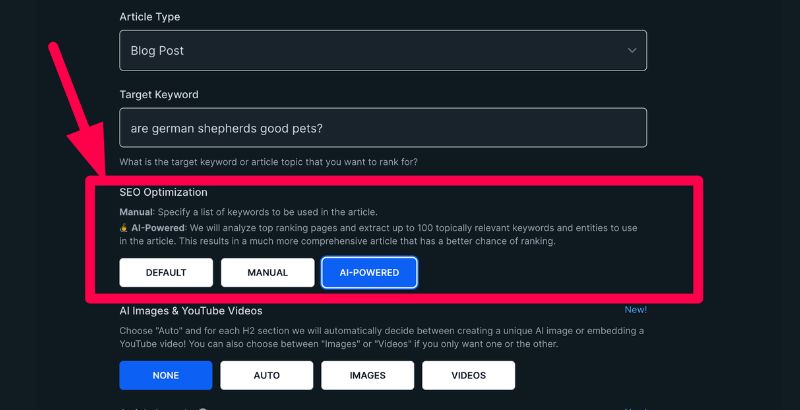Click the fire icon beside AI-Powered description
Viewport: 800px width, 410px height.
click(124, 228)
